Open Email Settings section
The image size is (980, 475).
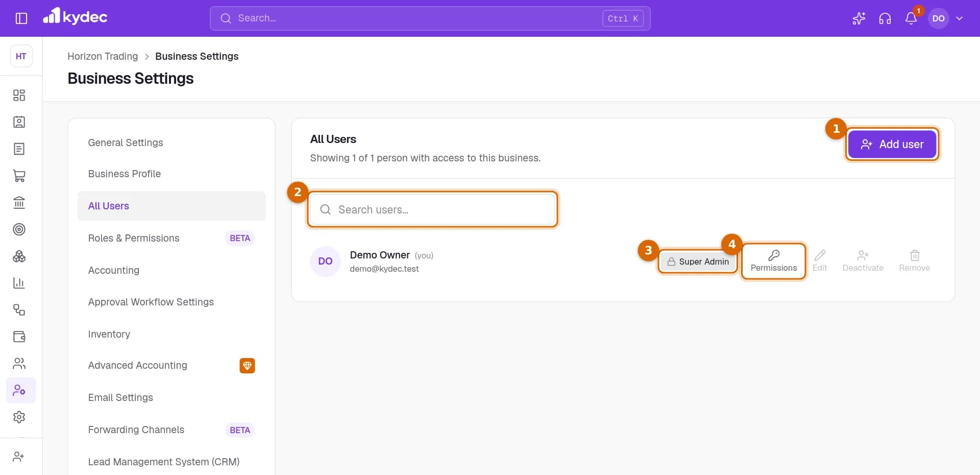coord(171,397)
